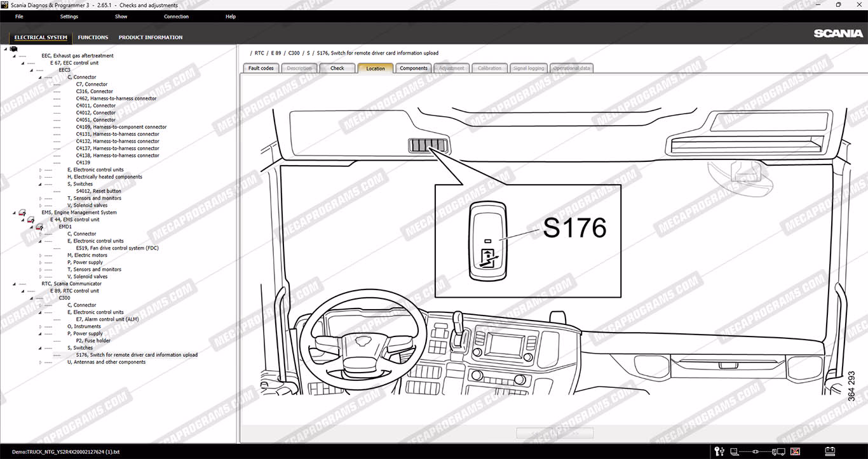The image size is (868, 459).
Task: Switch to the Functions section
Action: 93,37
